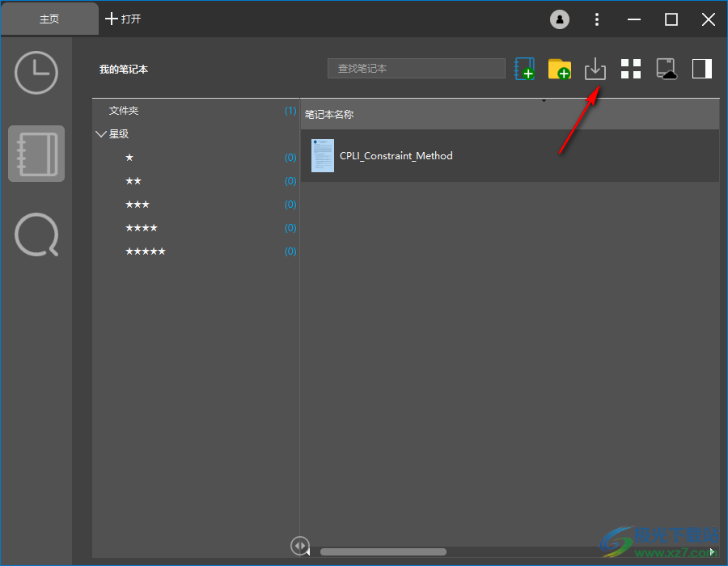Click the plus Open (打开) button
The width and height of the screenshot is (728, 566).
pyautogui.click(x=123, y=19)
